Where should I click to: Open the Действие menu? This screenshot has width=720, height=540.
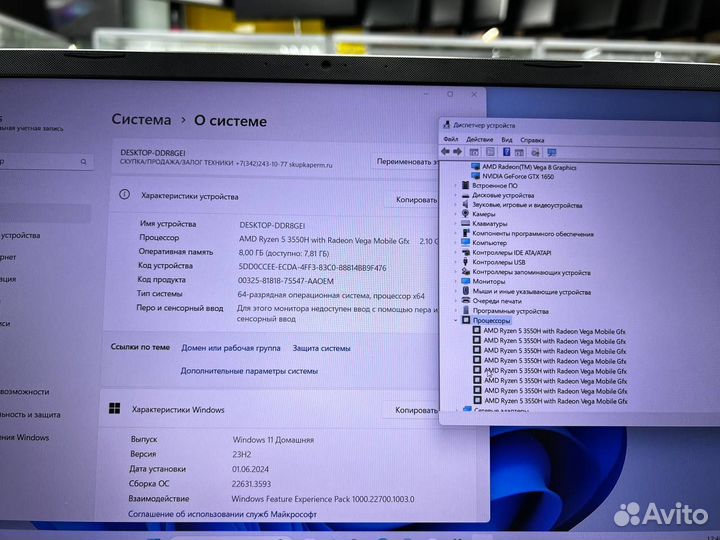[479, 140]
